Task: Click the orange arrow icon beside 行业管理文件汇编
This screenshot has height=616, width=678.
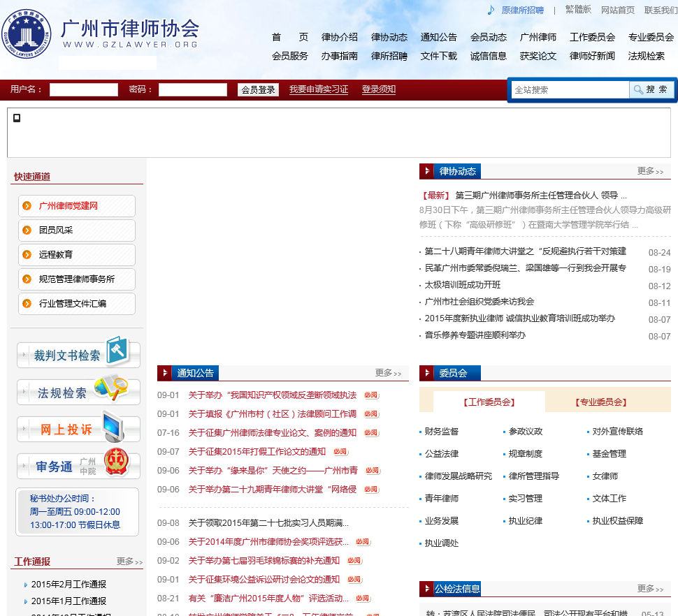Action: point(27,304)
